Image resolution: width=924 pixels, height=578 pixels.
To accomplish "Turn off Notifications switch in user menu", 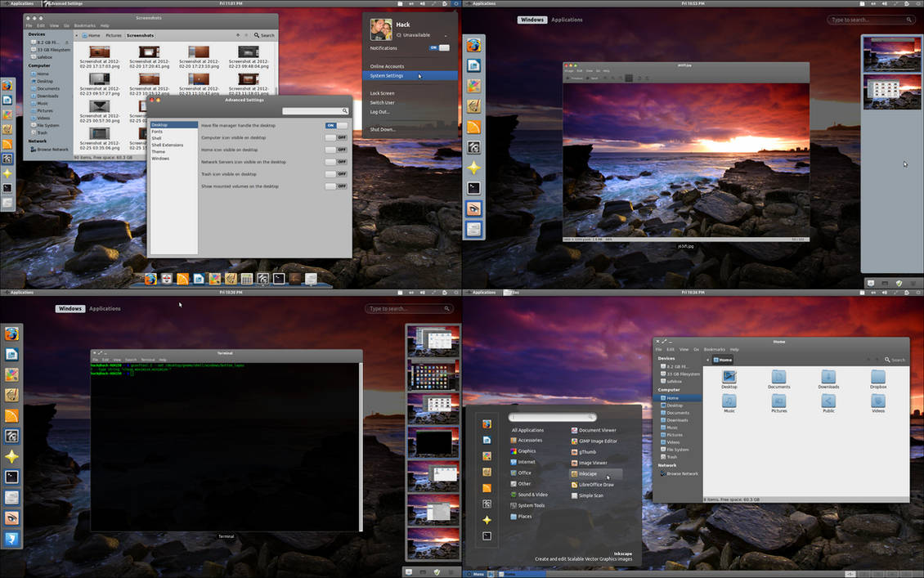I will click(439, 47).
